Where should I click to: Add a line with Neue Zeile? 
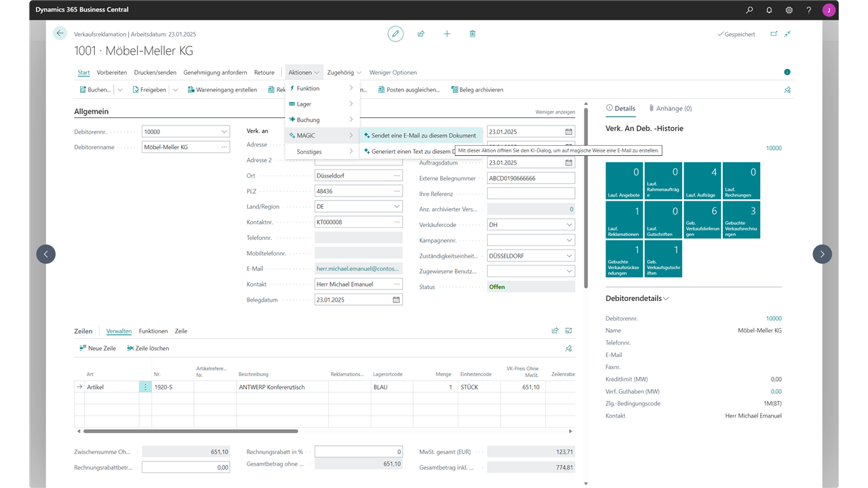pos(97,348)
